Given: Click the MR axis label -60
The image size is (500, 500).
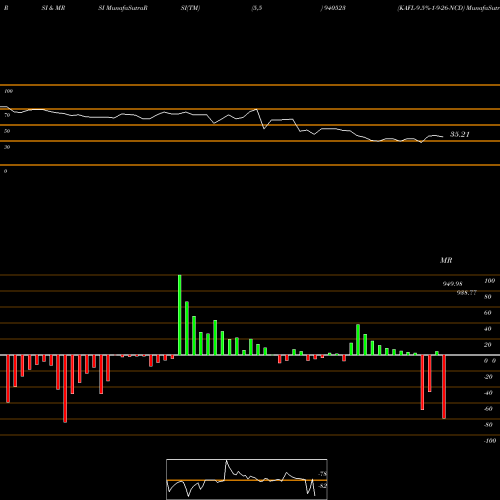Looking at the screenshot, I should click(x=488, y=409).
